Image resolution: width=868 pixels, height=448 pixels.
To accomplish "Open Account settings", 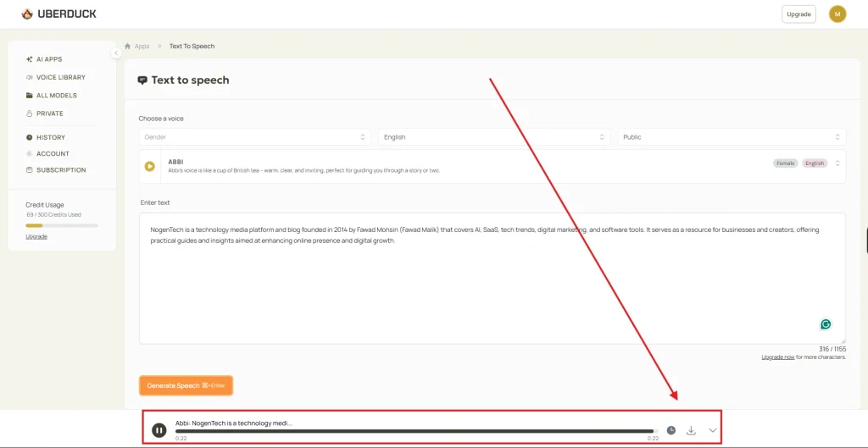I will (x=47, y=154).
